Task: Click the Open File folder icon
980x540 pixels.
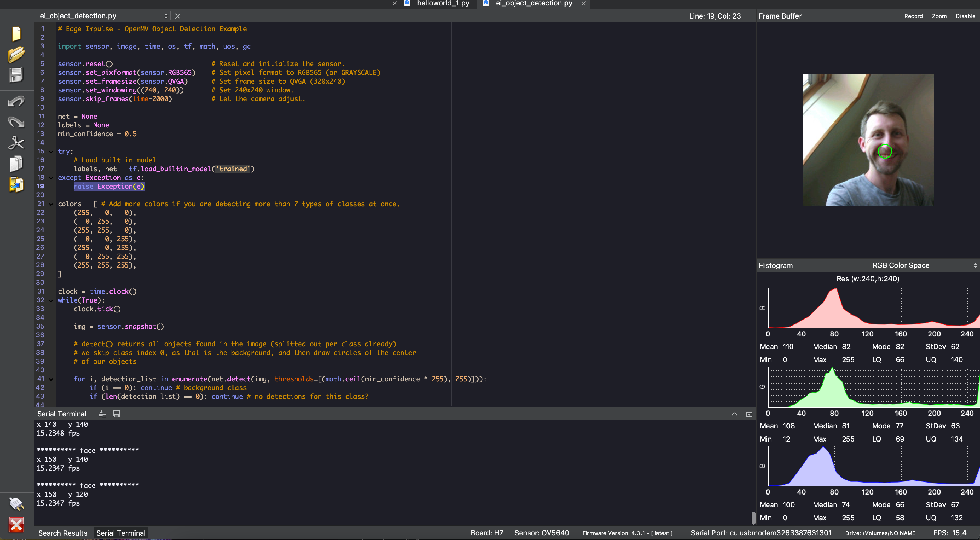Action: coord(16,54)
